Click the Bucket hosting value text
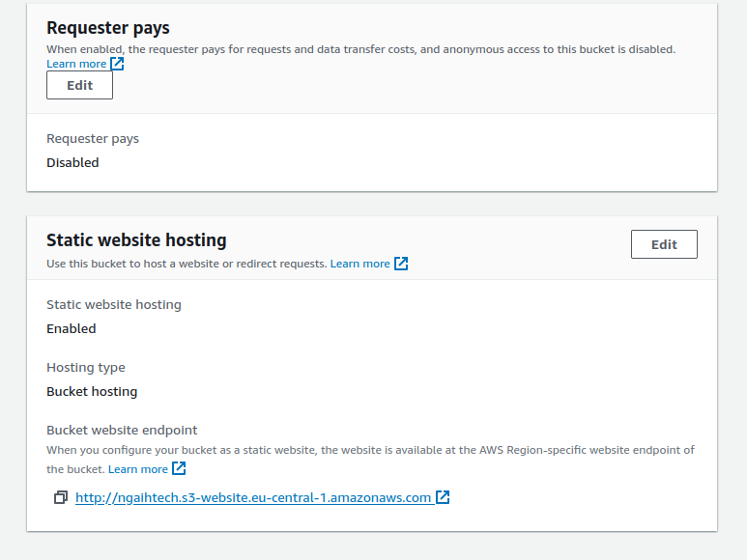The height and width of the screenshot is (560, 747). [x=92, y=392]
